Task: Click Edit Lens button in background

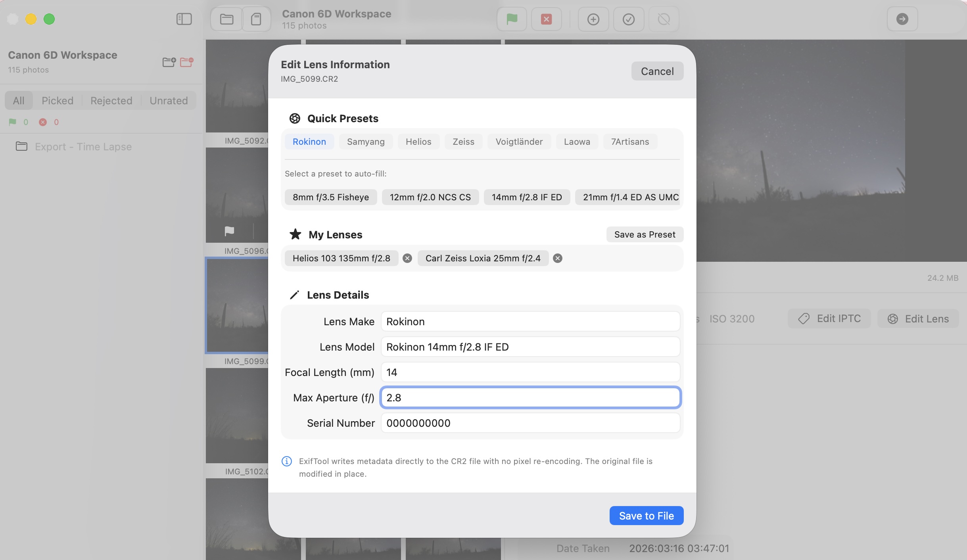Action: (x=918, y=318)
